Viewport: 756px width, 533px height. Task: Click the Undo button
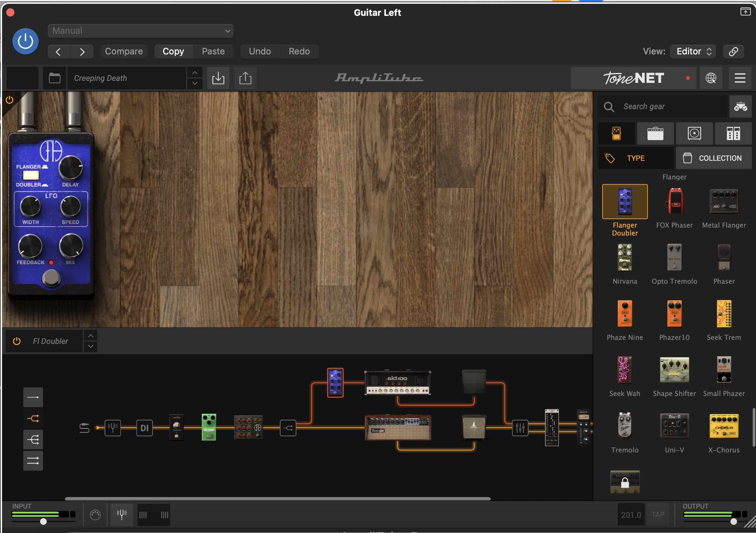pos(260,52)
